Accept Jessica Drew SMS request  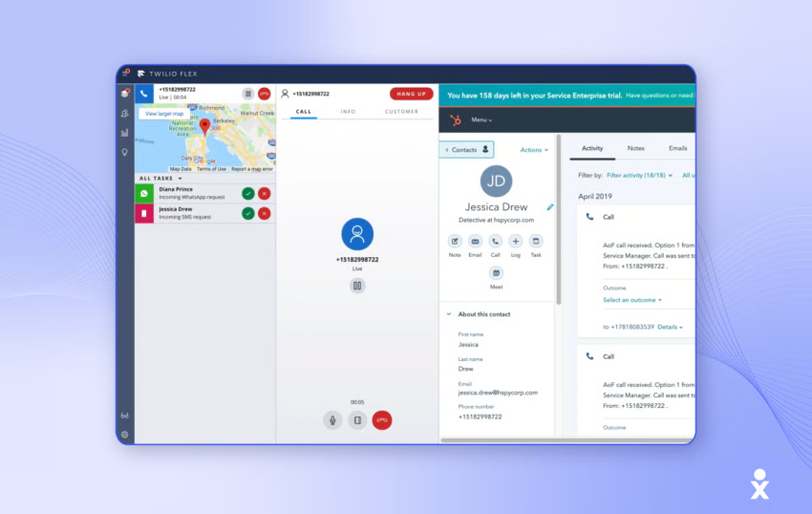tap(248, 213)
